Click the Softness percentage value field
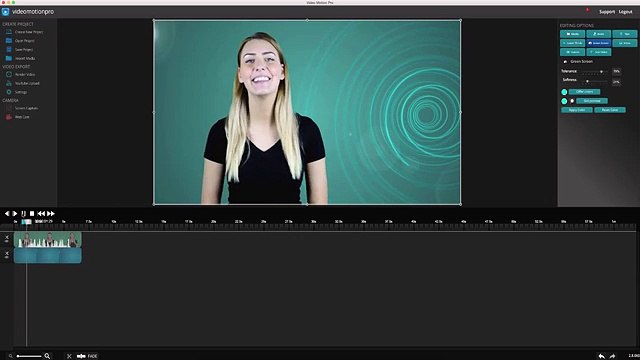 click(x=616, y=82)
